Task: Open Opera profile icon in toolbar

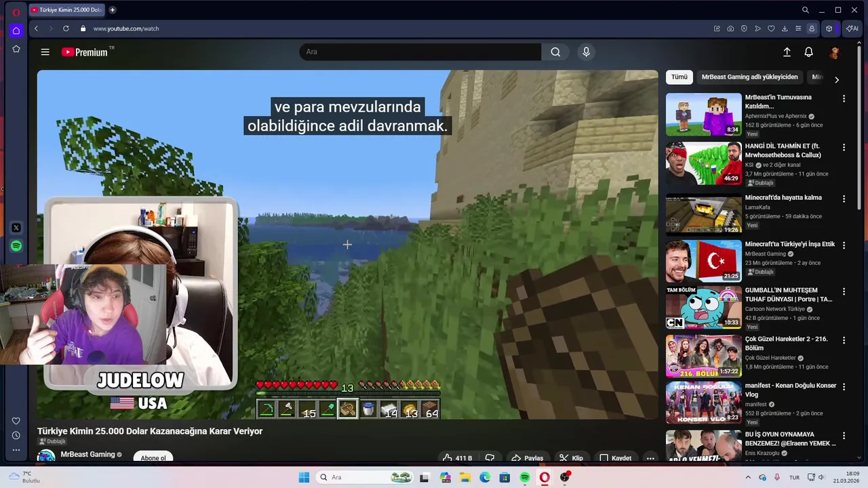Action: click(812, 28)
